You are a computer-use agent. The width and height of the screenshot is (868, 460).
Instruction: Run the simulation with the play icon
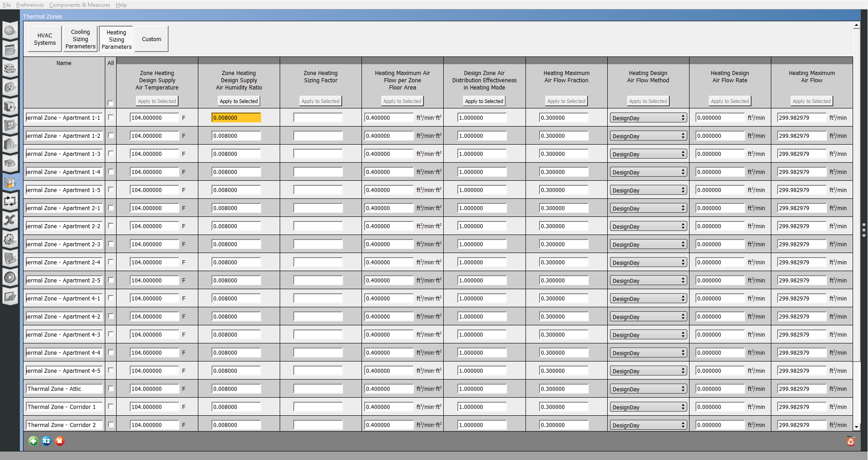(10, 277)
